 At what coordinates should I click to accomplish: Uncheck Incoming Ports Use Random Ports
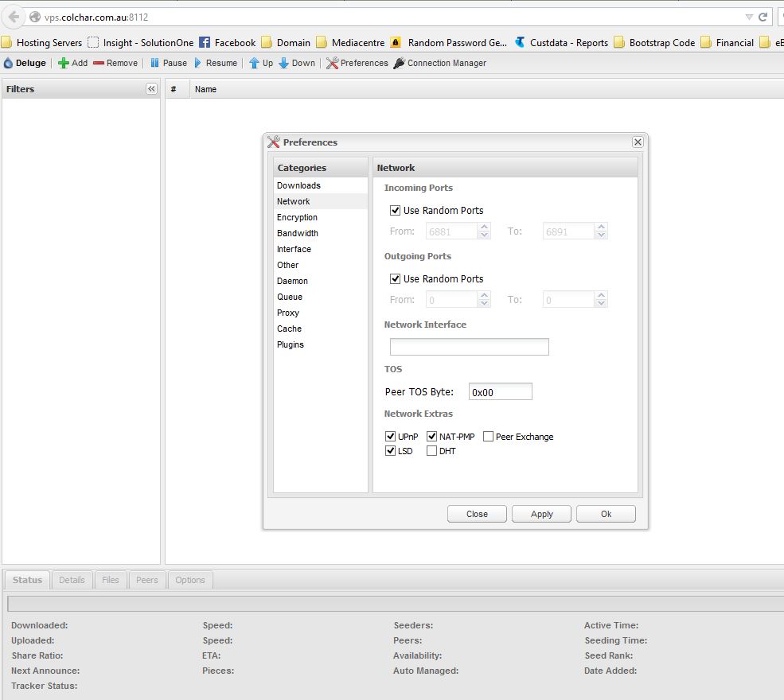pos(395,211)
